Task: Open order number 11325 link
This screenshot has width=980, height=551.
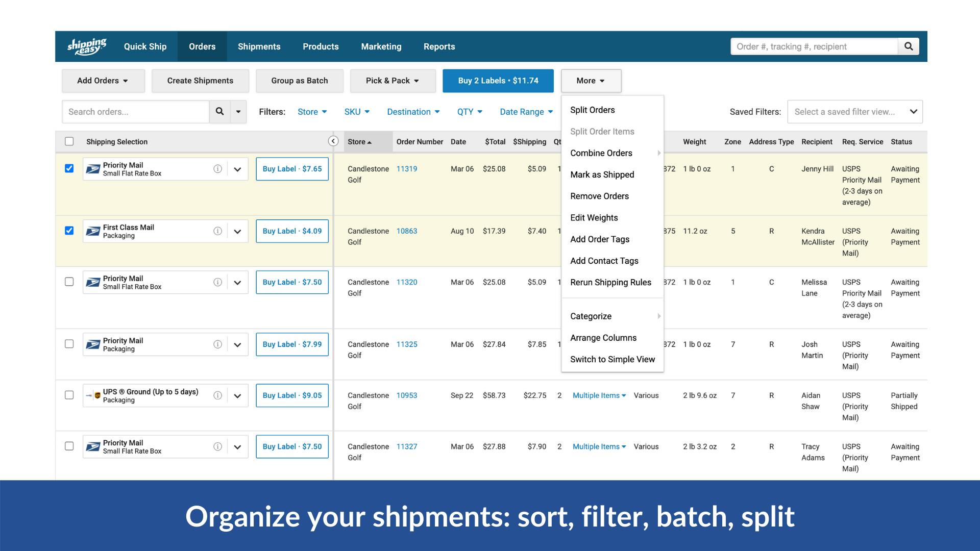Action: click(406, 344)
